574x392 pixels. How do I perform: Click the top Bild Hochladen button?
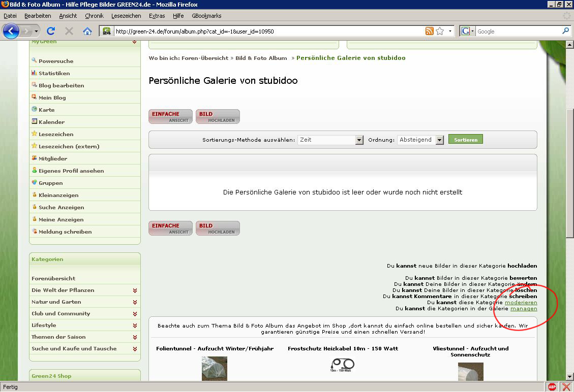218,117
